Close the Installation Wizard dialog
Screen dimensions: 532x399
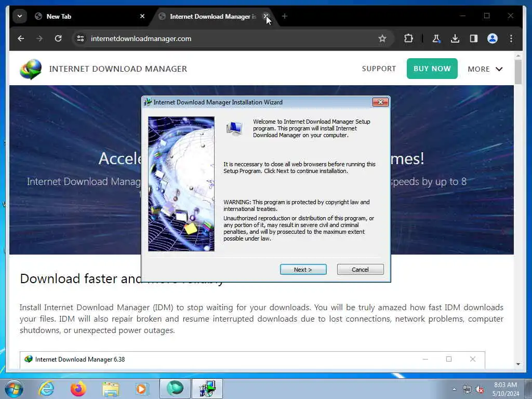[x=380, y=102]
